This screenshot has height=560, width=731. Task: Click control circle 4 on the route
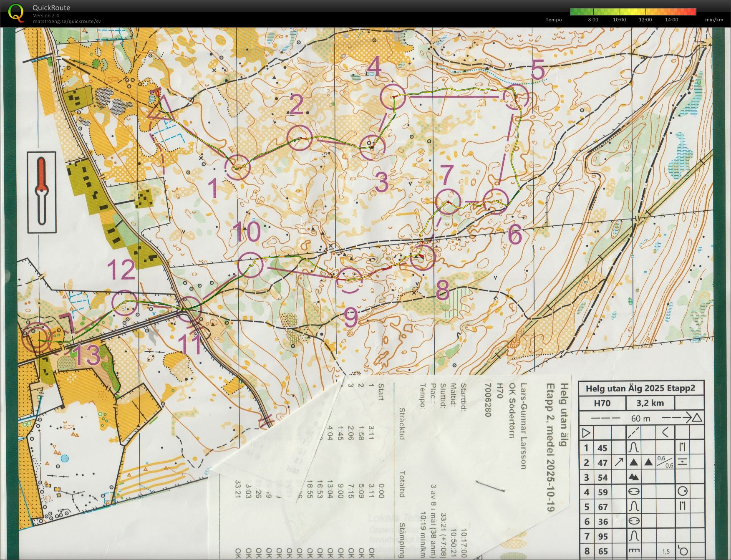click(393, 96)
